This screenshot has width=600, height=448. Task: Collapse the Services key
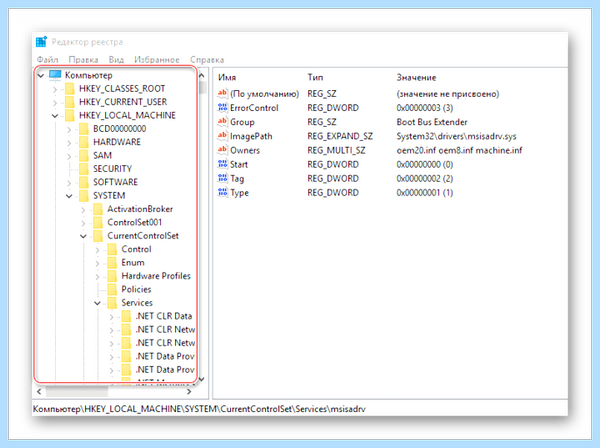[x=97, y=303]
